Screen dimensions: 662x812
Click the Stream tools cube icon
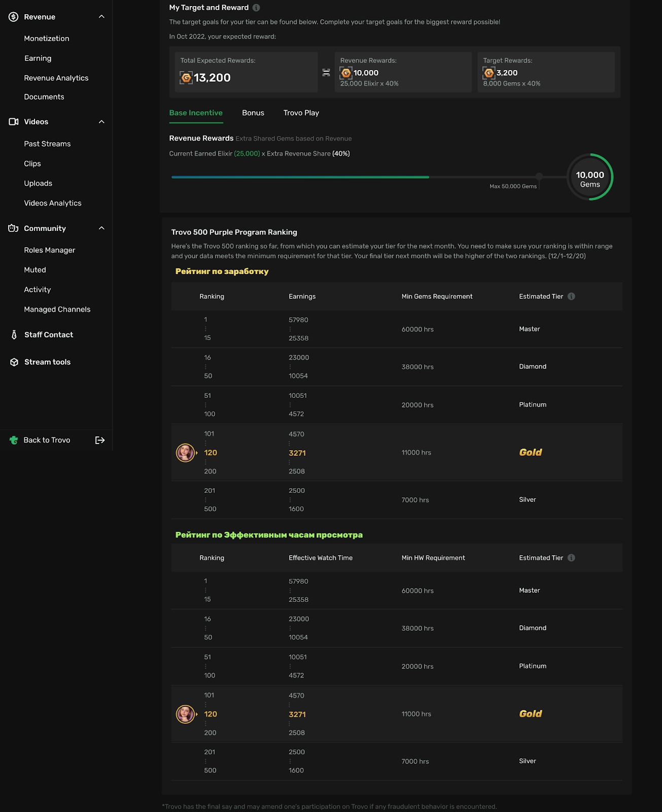click(14, 362)
